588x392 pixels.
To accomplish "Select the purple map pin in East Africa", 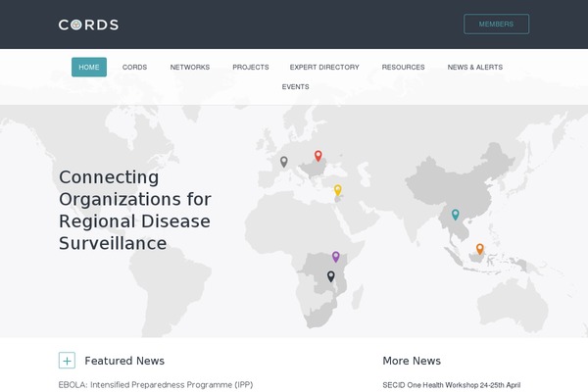I will [336, 257].
